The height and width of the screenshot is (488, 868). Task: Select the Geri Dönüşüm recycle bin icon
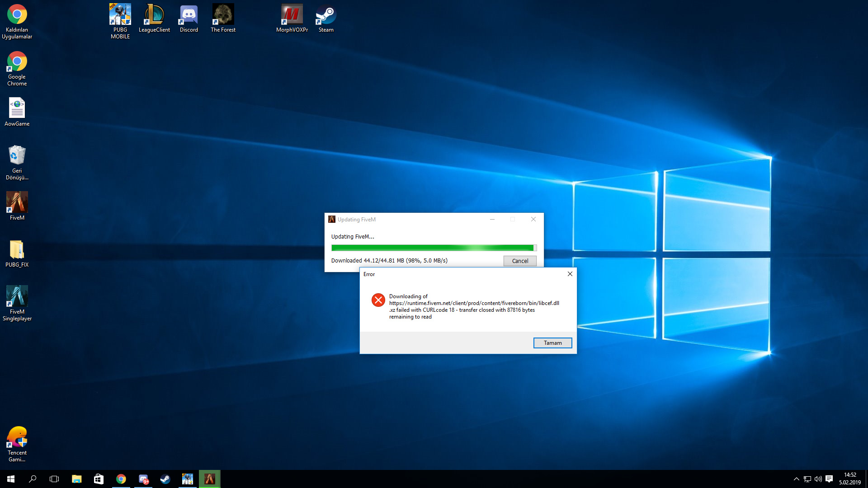[x=17, y=163]
